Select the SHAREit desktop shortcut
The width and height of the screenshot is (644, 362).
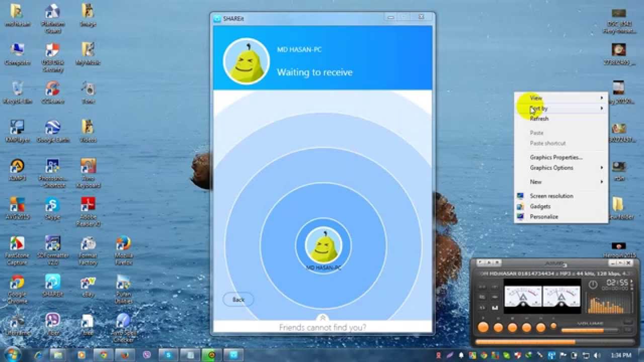[52, 285]
